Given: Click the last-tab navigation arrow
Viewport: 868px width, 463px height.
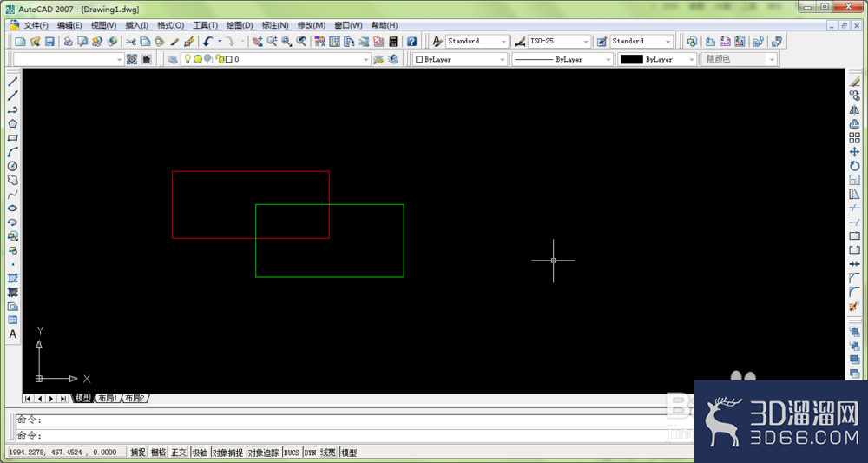Looking at the screenshot, I should point(63,398).
